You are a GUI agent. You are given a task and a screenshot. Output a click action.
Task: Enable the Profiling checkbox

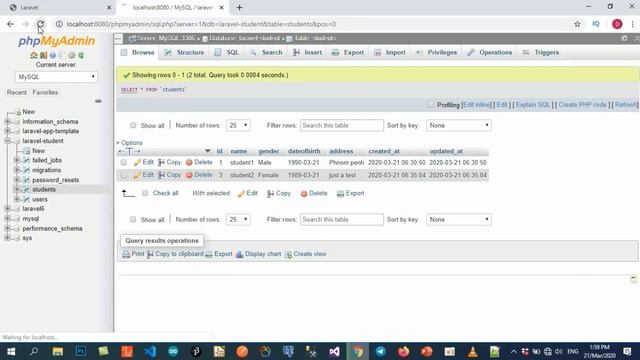pos(431,104)
